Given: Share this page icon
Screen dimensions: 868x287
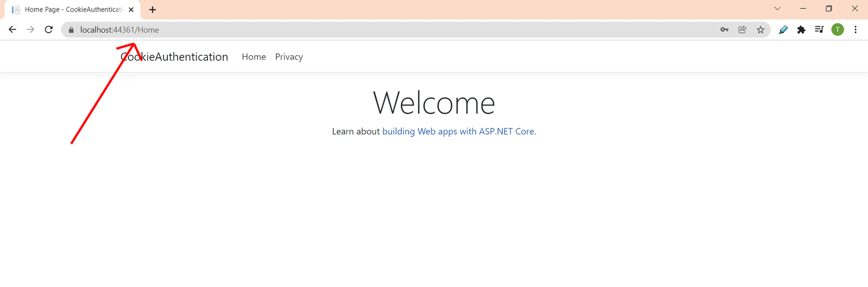Looking at the screenshot, I should 742,30.
